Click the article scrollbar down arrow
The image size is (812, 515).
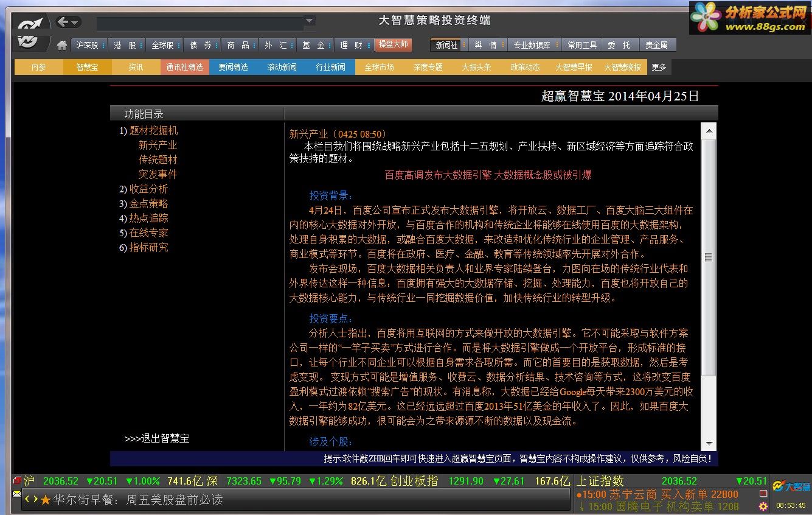708,444
